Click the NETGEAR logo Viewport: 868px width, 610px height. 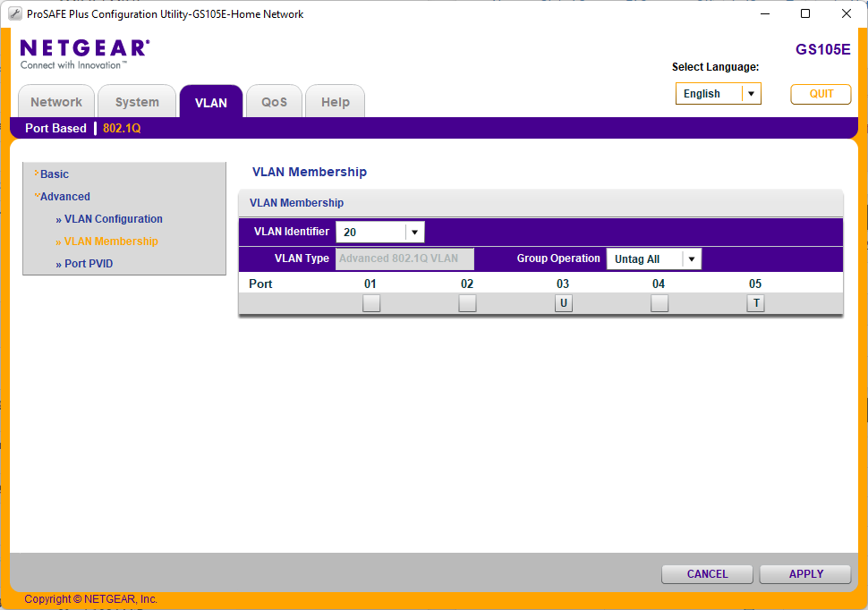(x=85, y=54)
